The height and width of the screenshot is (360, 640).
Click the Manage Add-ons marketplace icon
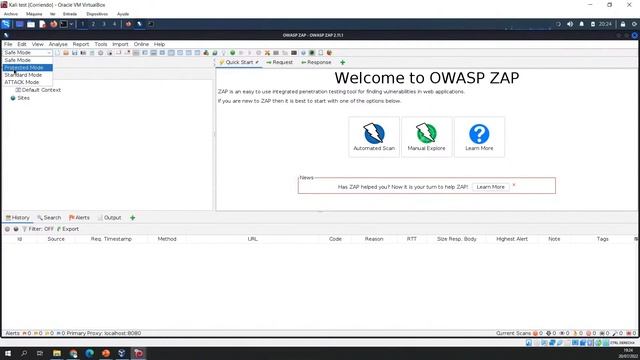point(206,53)
